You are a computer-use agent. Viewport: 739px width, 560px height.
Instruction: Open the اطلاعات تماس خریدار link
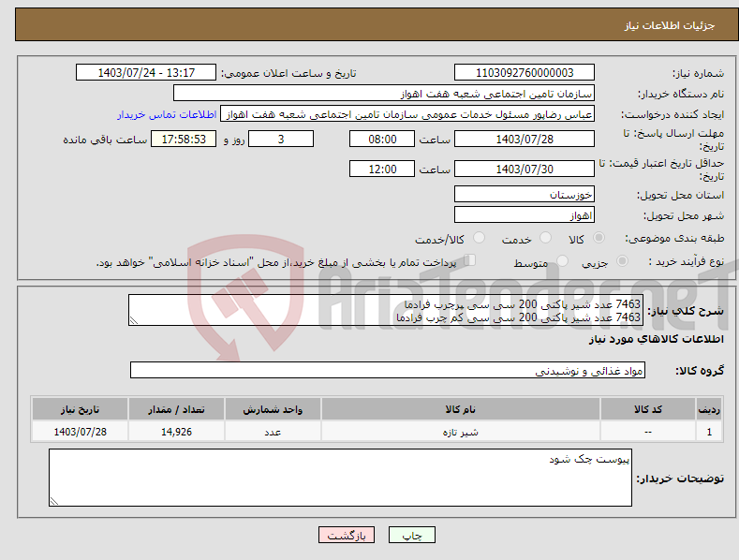167,114
